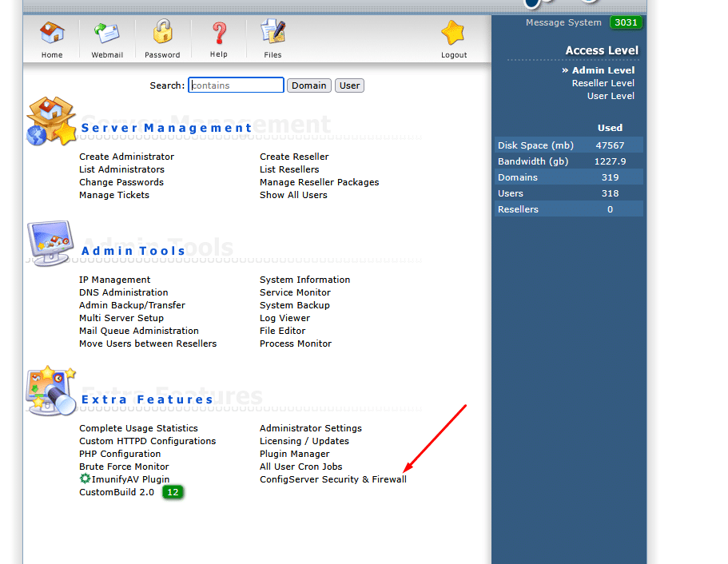Click Domains count 319
The image size is (728, 564).
click(610, 177)
